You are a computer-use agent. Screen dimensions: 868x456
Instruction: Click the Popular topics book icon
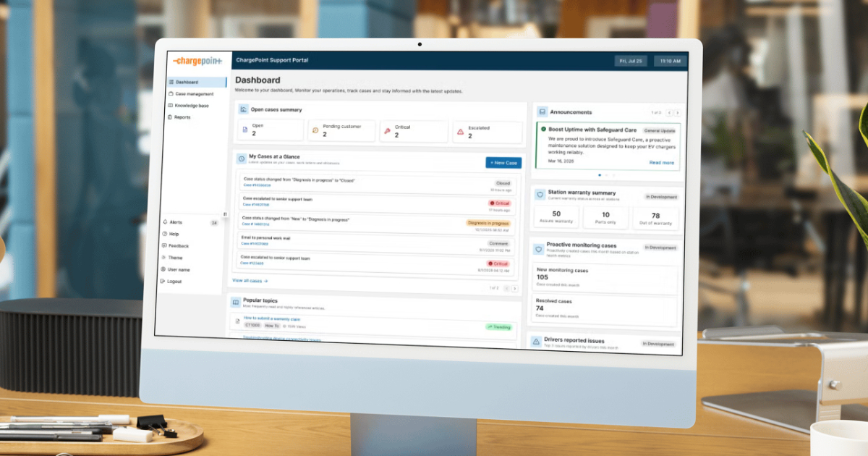click(x=236, y=302)
